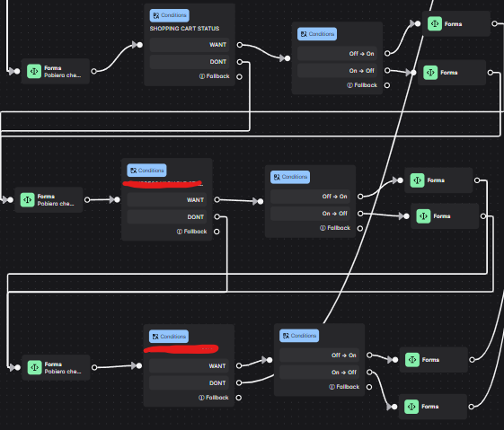The height and width of the screenshot is (430, 504).
Task: Select the WANT row under SHOPPING CART STATUS
Action: pyautogui.click(x=190, y=45)
